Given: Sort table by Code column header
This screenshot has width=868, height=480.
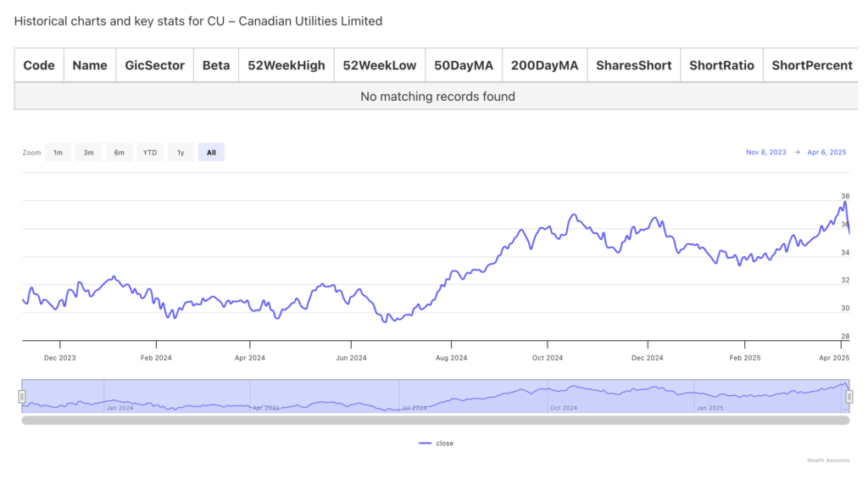Looking at the screenshot, I should (39, 65).
